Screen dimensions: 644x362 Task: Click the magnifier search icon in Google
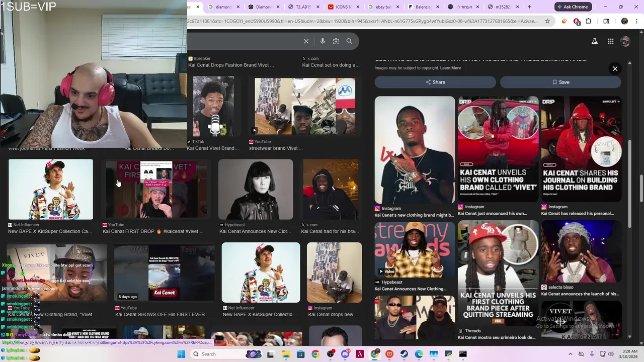click(x=349, y=41)
